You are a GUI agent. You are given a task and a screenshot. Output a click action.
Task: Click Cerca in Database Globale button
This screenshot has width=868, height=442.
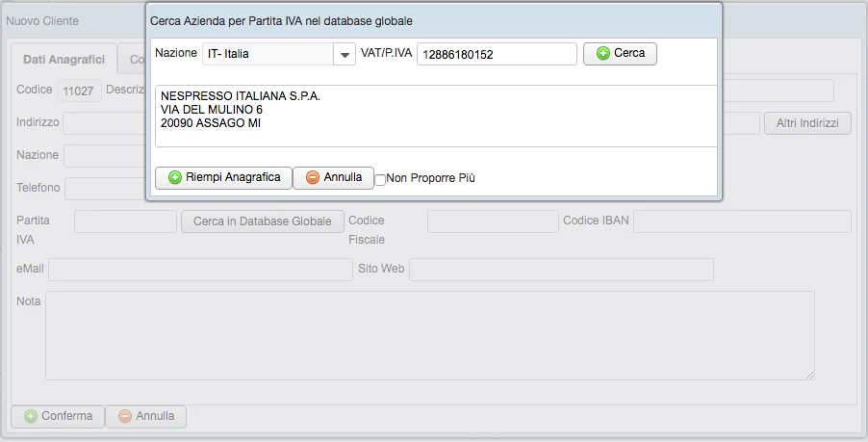tap(263, 221)
